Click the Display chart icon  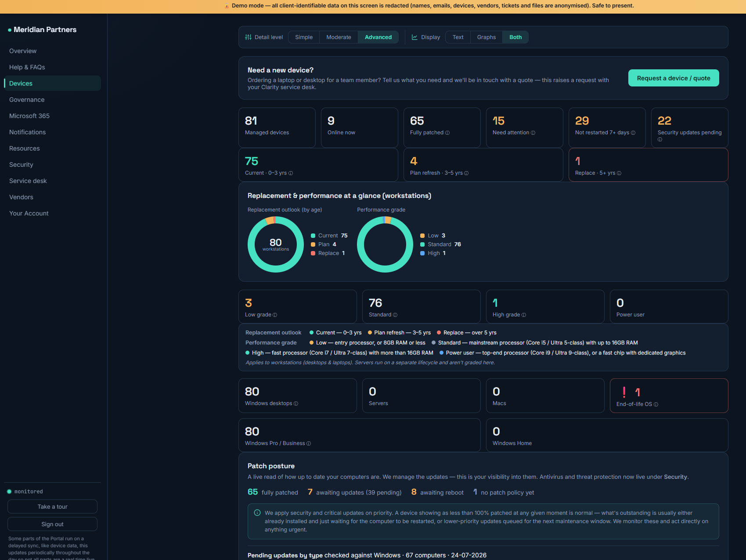tap(414, 37)
